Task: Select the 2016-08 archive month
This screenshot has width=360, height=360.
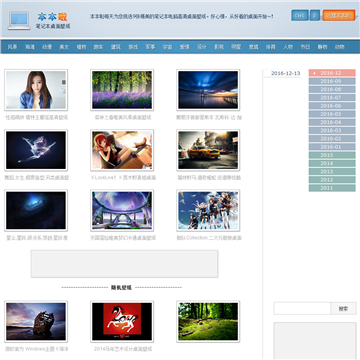Action: click(x=332, y=89)
